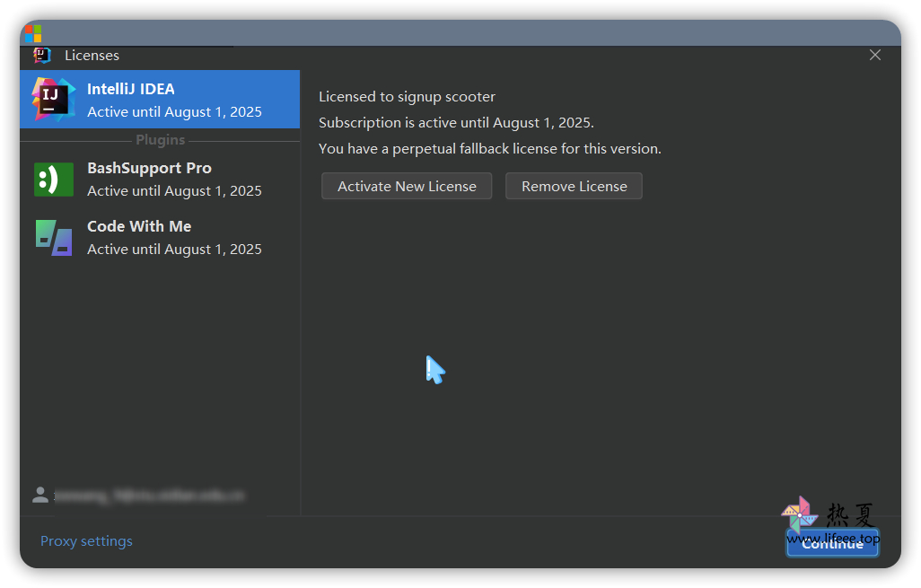
Task: Click the blurred account email address
Action: (x=149, y=496)
